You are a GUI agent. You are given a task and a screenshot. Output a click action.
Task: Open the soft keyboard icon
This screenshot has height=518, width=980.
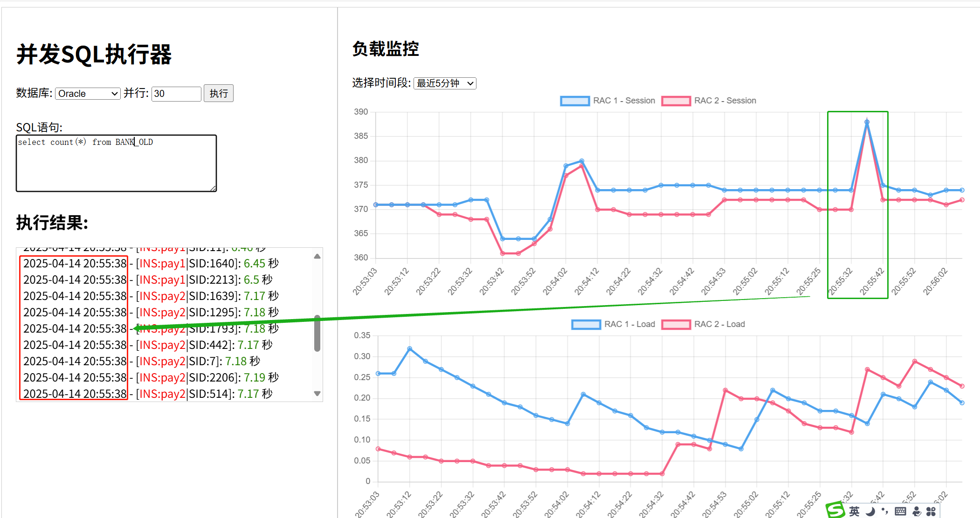click(900, 511)
